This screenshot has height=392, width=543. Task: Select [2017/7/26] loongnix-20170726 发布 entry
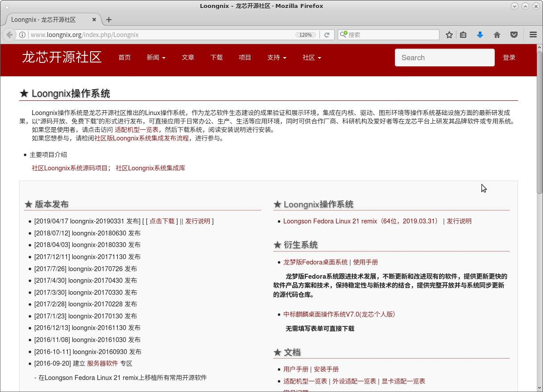click(x=86, y=269)
